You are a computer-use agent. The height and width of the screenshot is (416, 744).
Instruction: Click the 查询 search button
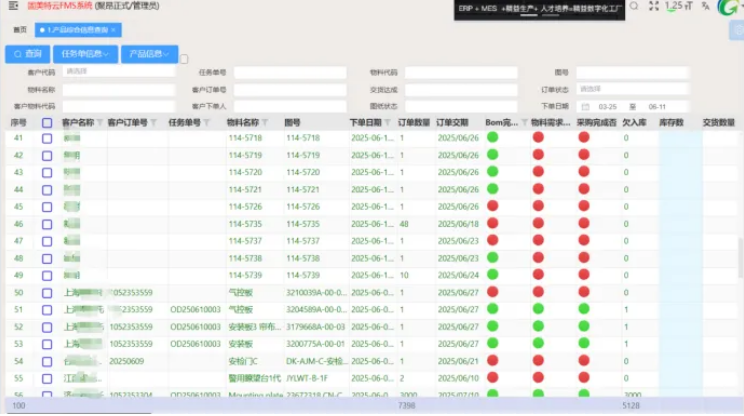coord(29,54)
